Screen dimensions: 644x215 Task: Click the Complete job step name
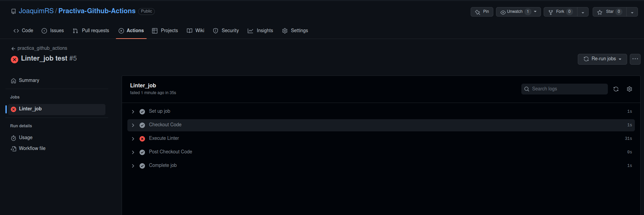(163, 165)
